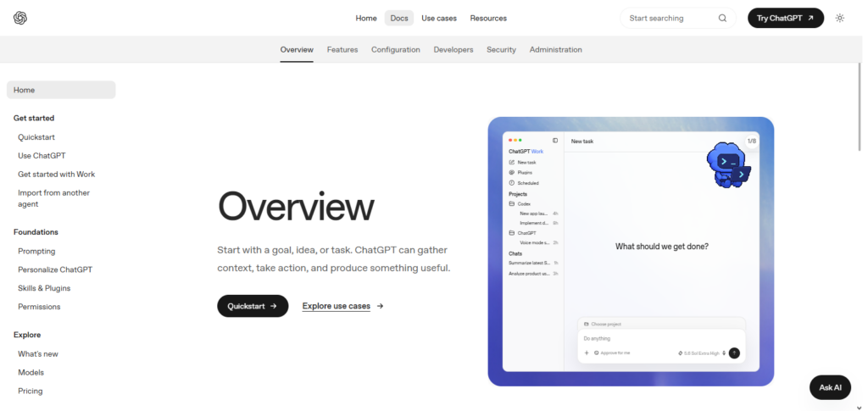The height and width of the screenshot is (411, 868).
Task: Click the round send arrow in preview
Action: (x=734, y=353)
